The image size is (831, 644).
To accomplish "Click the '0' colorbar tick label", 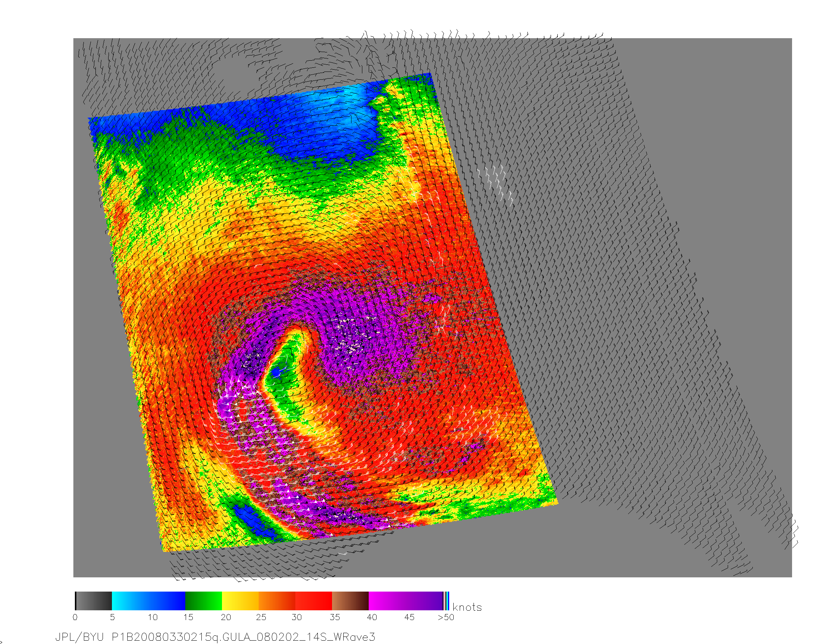I will click(75, 617).
